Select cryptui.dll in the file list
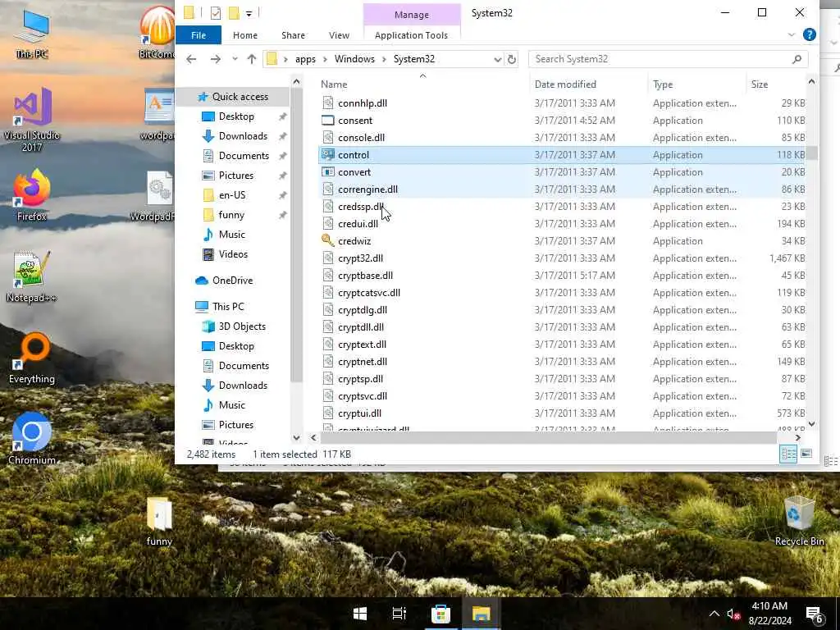 [359, 413]
